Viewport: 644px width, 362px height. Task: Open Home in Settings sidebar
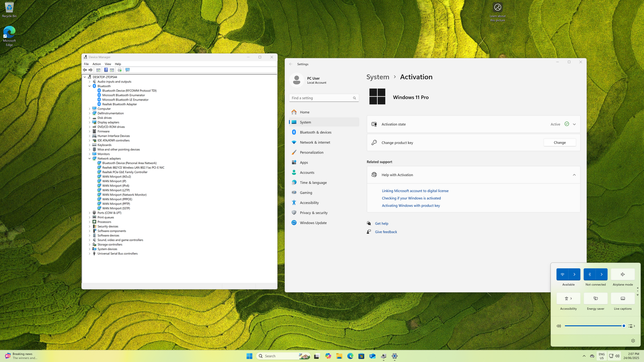(324, 112)
